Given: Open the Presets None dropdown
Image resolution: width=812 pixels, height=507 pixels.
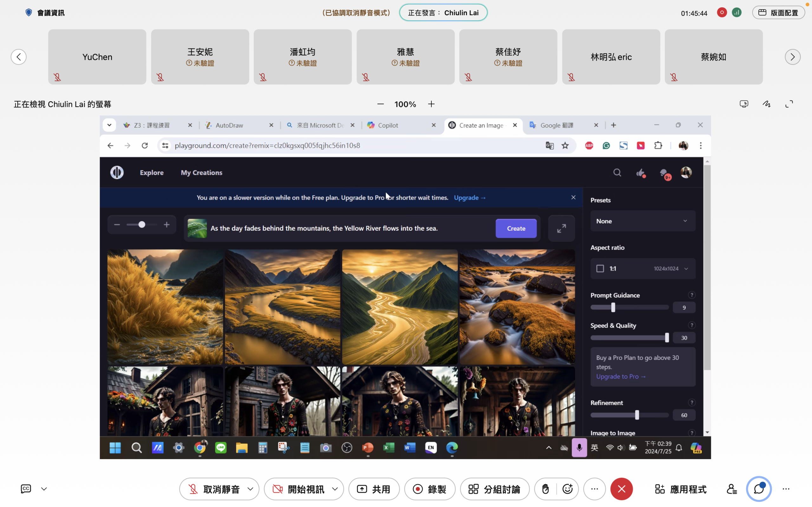Looking at the screenshot, I should point(643,221).
